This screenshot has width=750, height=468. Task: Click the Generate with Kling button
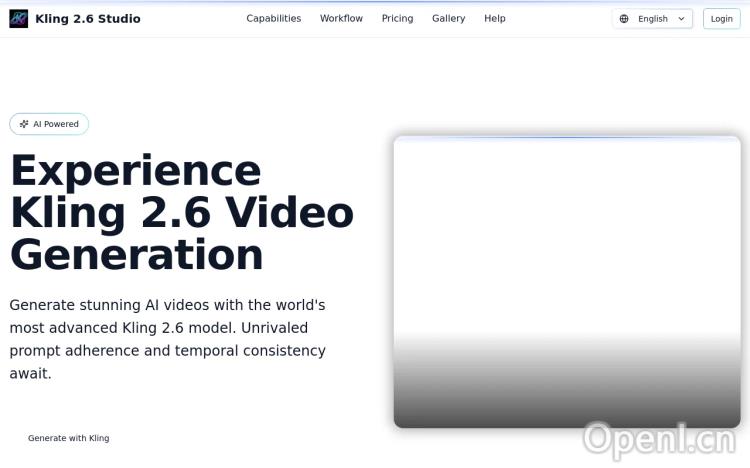click(x=68, y=438)
